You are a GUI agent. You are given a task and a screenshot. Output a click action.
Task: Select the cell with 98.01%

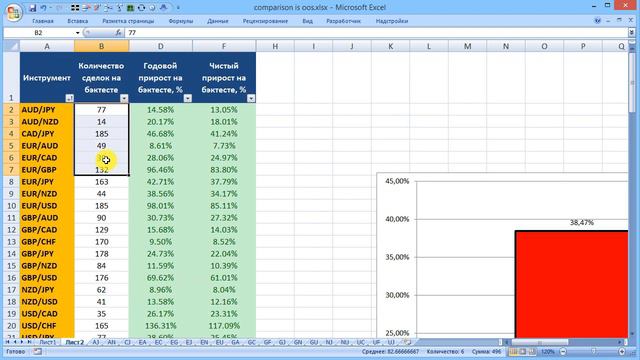click(160, 206)
